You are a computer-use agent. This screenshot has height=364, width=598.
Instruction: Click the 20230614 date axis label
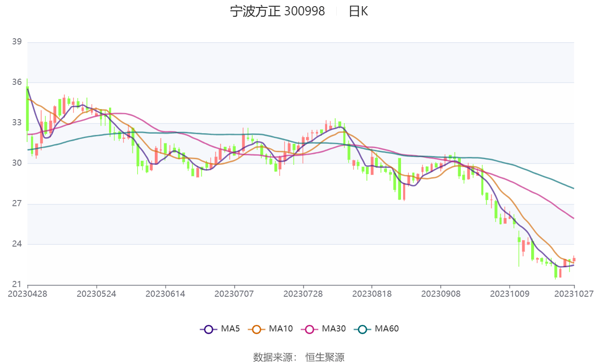165,293
